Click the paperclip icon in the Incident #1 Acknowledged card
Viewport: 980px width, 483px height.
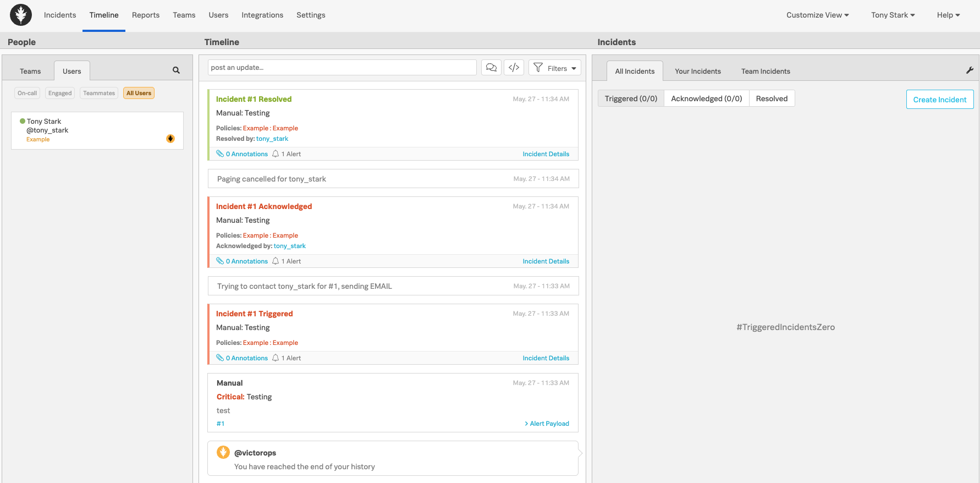[220, 261]
